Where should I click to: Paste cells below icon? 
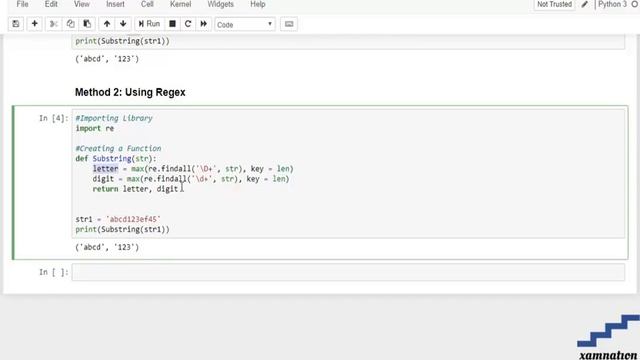87,24
